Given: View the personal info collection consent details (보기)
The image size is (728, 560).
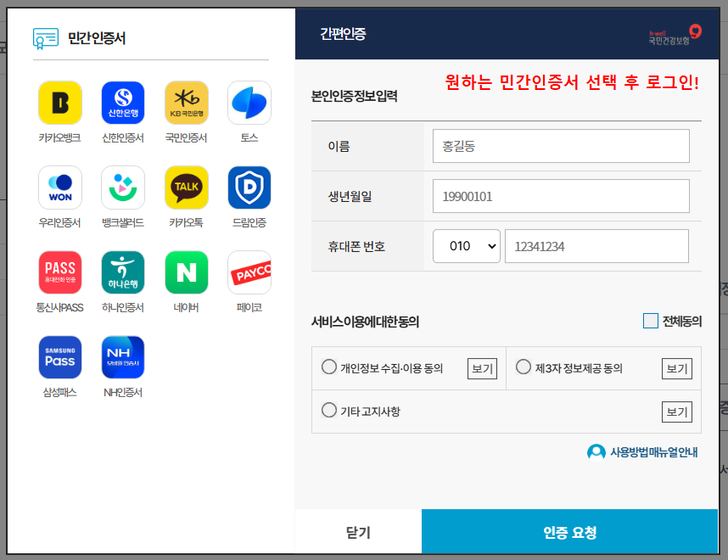Looking at the screenshot, I should (482, 369).
